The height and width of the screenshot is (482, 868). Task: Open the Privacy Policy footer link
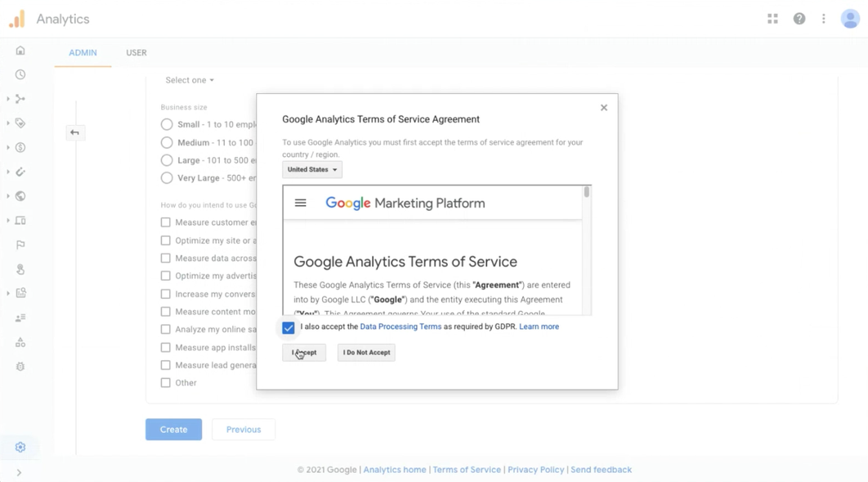(536, 469)
